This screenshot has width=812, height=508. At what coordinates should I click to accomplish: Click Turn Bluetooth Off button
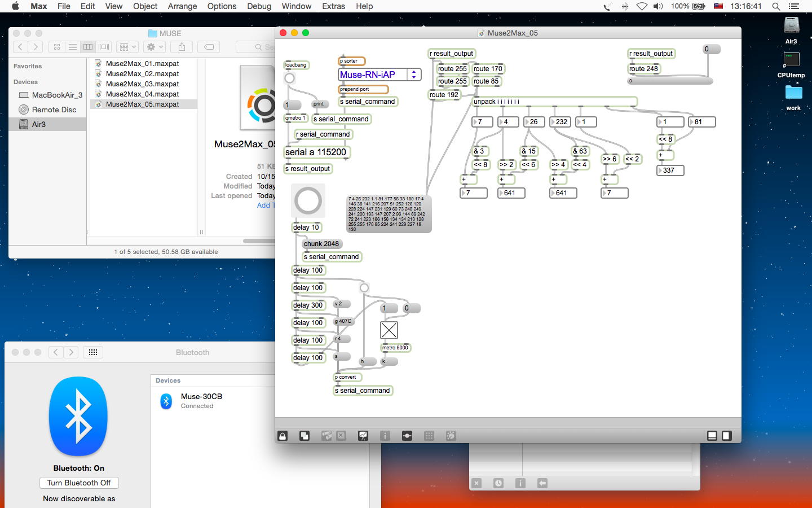(x=79, y=483)
